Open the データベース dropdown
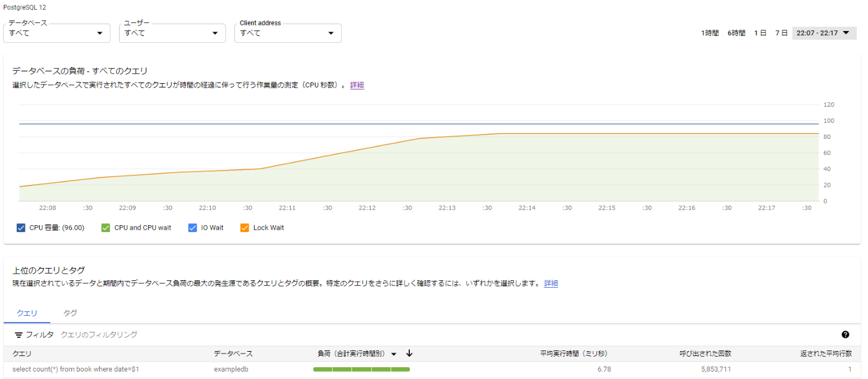This screenshot has width=868, height=379. [x=57, y=33]
